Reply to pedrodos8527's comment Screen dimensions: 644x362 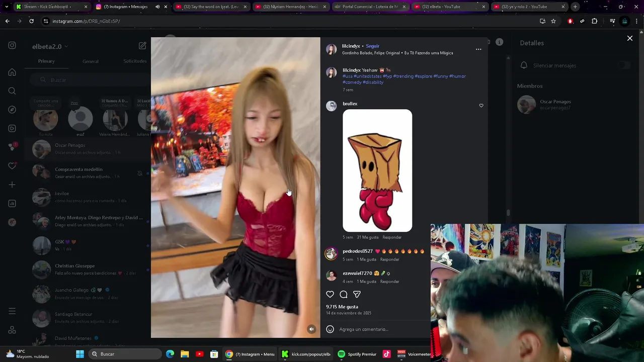[390, 259]
